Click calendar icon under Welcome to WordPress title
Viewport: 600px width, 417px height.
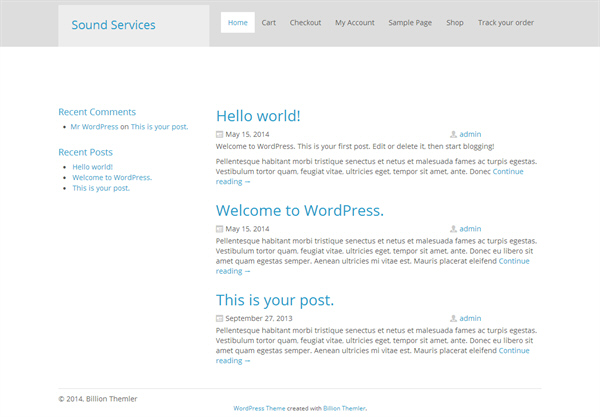(219, 229)
